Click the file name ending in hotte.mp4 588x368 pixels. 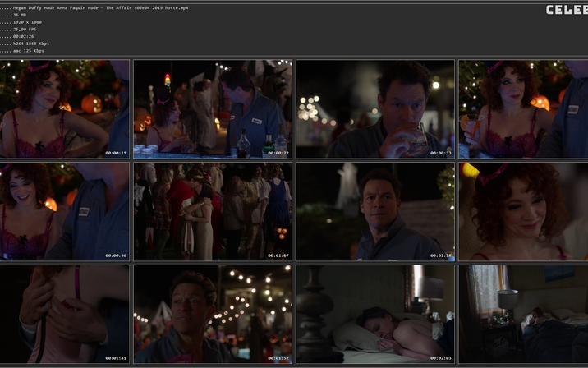100,8
